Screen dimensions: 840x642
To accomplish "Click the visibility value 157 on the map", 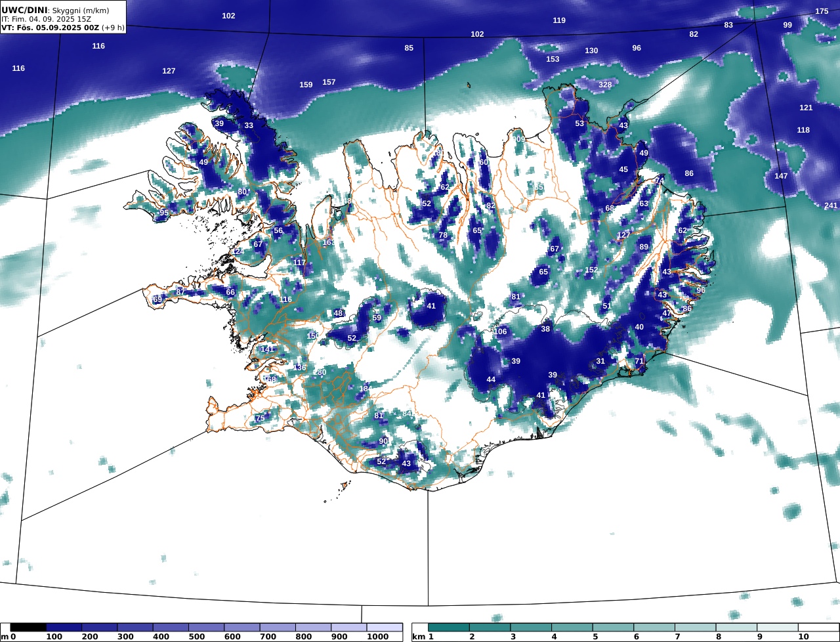I will [x=329, y=82].
